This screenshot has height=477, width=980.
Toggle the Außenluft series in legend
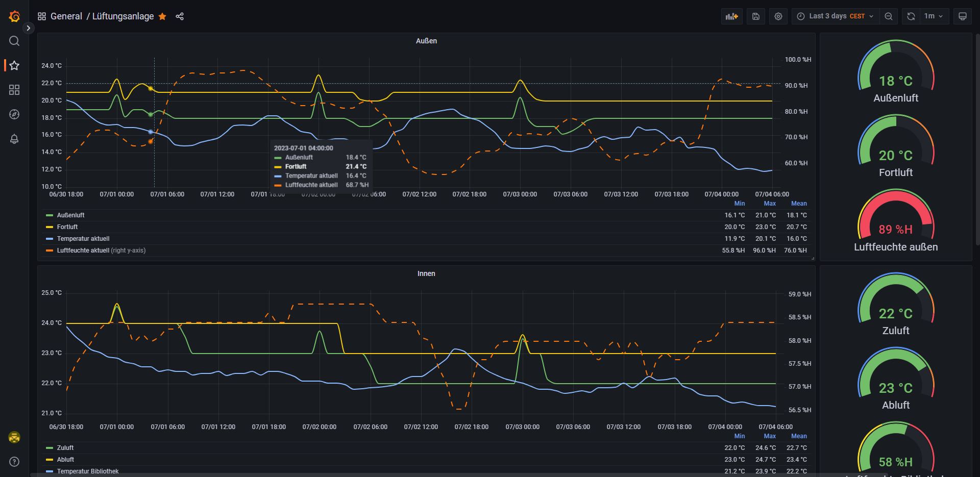pos(70,215)
